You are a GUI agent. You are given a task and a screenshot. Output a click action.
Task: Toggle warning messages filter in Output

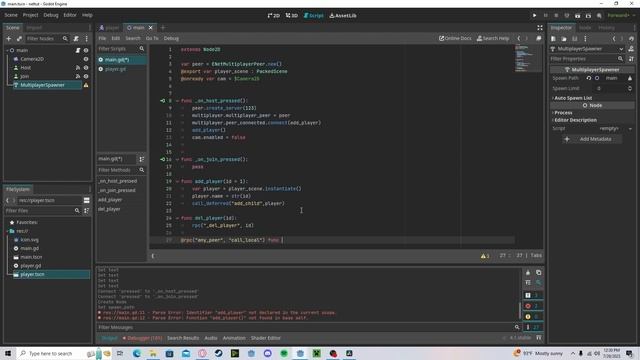pos(533,316)
